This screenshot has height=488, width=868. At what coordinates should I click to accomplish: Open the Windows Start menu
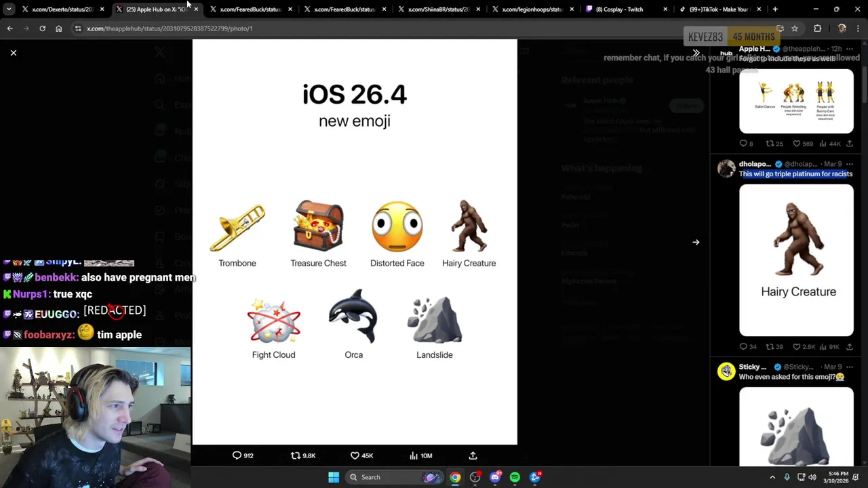coord(334,477)
